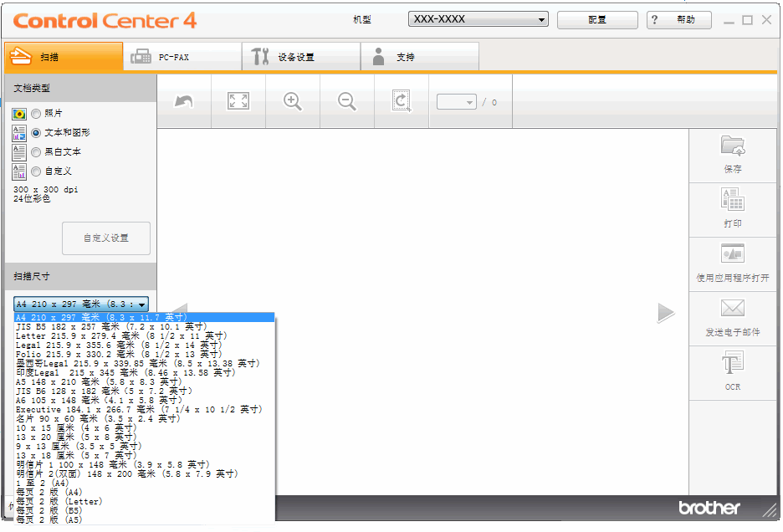Image resolution: width=783 pixels, height=532 pixels.
Task: Click the photo icon beside 照片
Action: [x=19, y=114]
